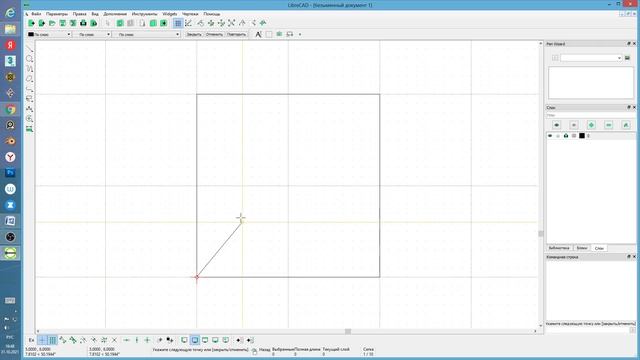The height and width of the screenshot is (360, 640).
Task: Add a new layer with plus icon
Action: [591, 125]
